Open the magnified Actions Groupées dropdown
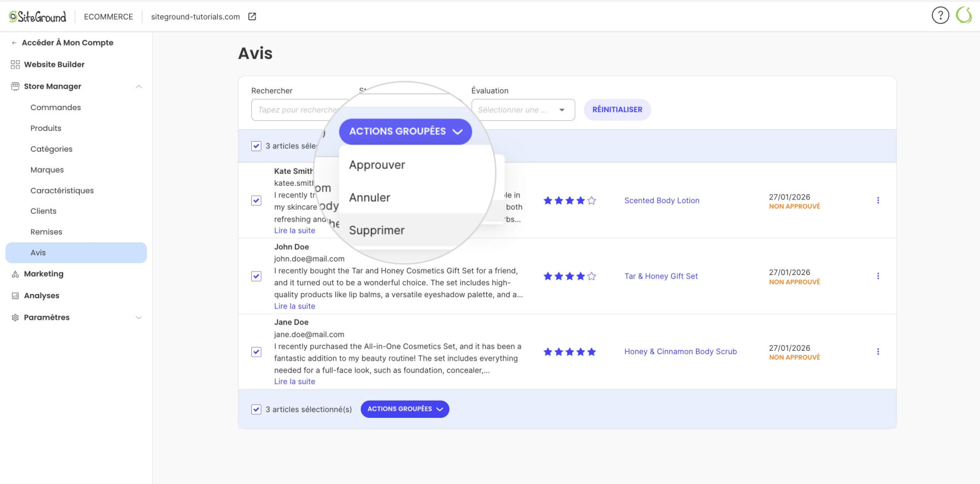The height and width of the screenshot is (484, 980). [x=405, y=132]
